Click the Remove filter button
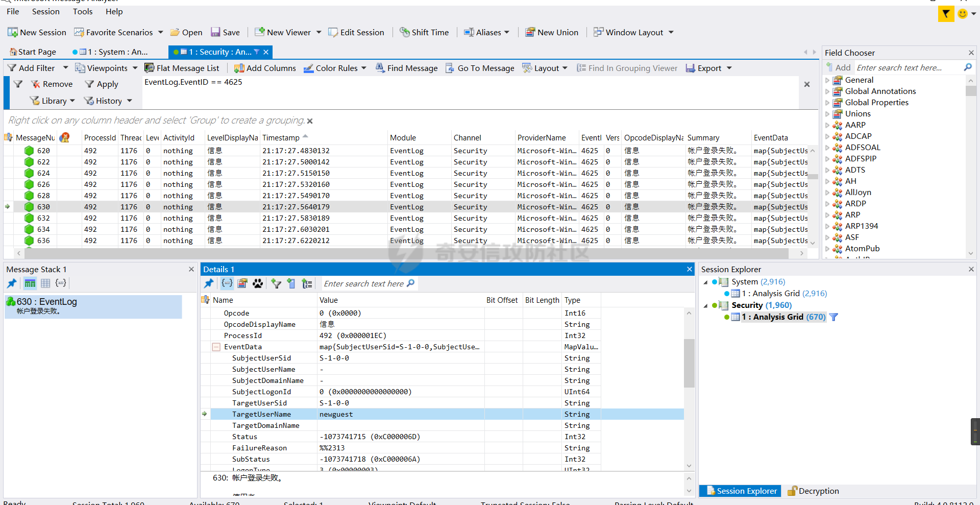The height and width of the screenshot is (505, 980). pyautogui.click(x=51, y=84)
